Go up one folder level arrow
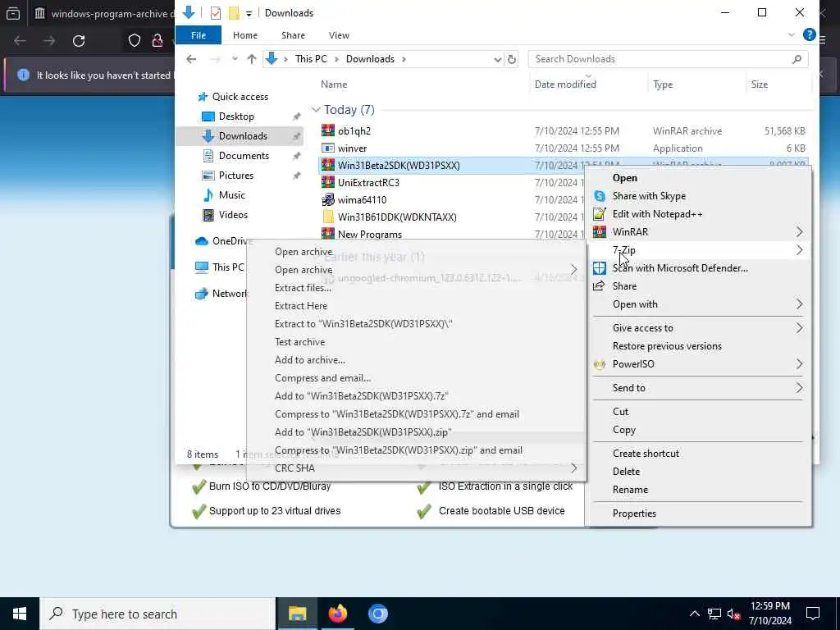 tap(251, 59)
